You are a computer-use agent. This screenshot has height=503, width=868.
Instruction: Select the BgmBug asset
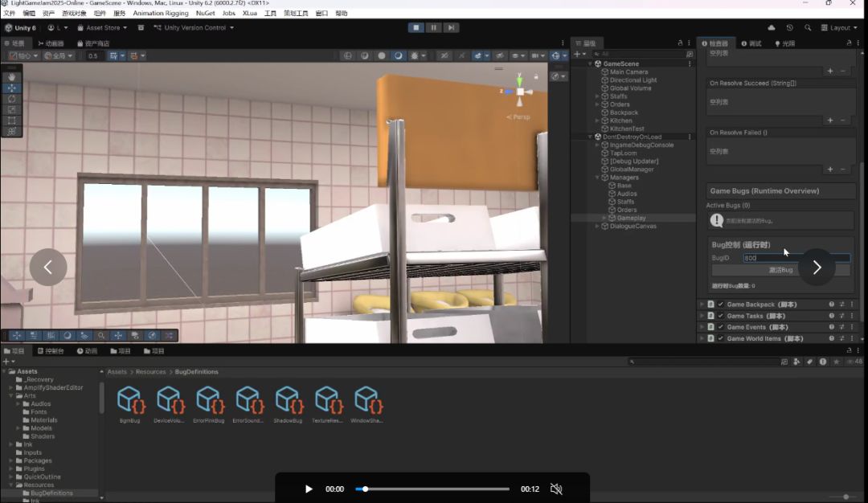point(131,404)
